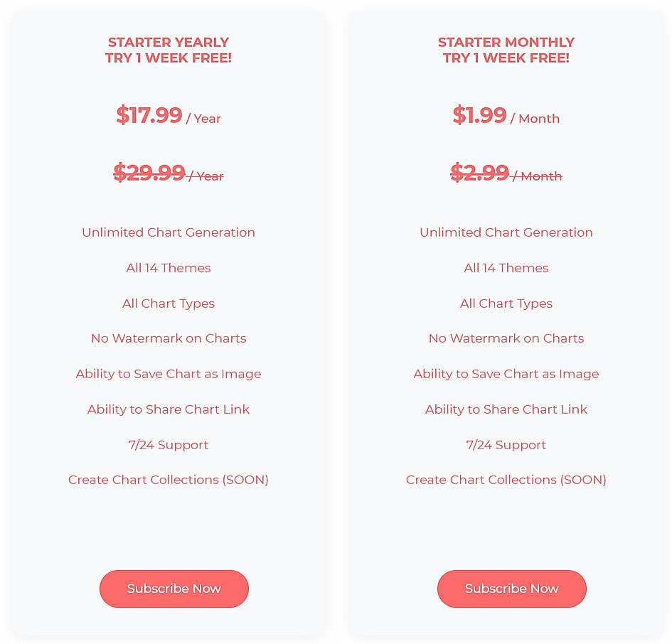Select the Starter Monthly plan heading
The height and width of the screenshot is (644, 672).
click(506, 50)
